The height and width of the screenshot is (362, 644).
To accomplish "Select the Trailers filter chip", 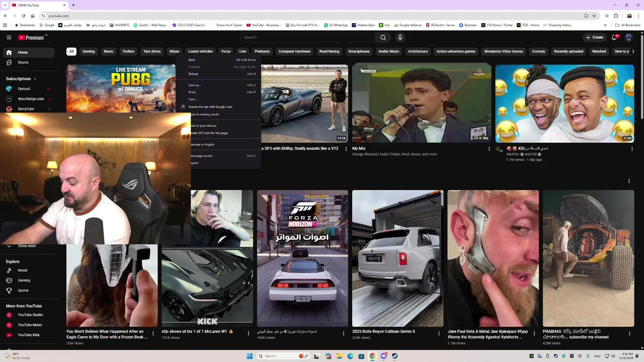I will click(x=128, y=51).
